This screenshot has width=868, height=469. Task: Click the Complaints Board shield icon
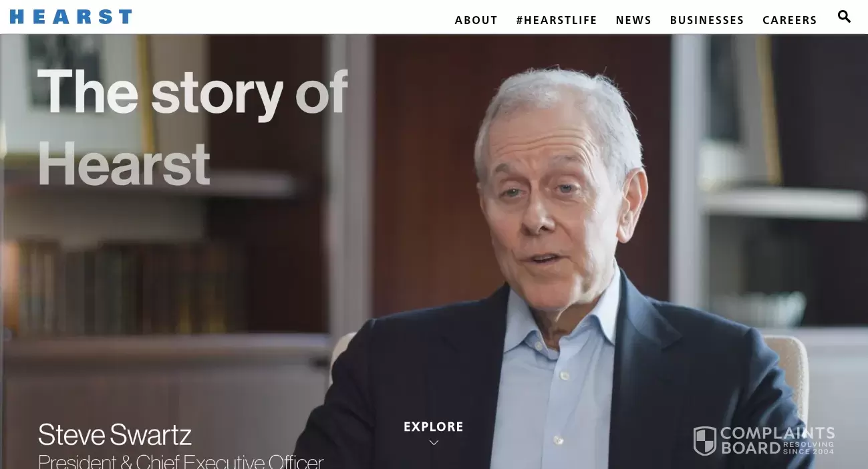click(704, 441)
